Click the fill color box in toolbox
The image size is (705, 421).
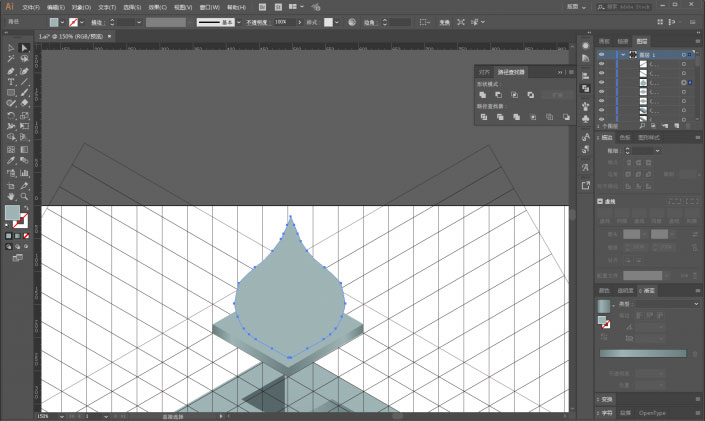tap(12, 212)
